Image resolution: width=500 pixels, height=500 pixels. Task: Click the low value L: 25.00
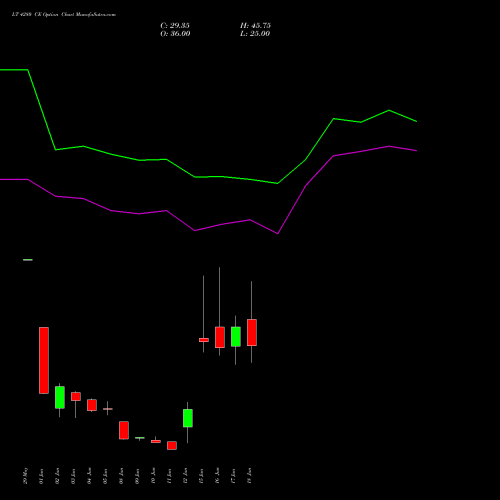(x=255, y=34)
